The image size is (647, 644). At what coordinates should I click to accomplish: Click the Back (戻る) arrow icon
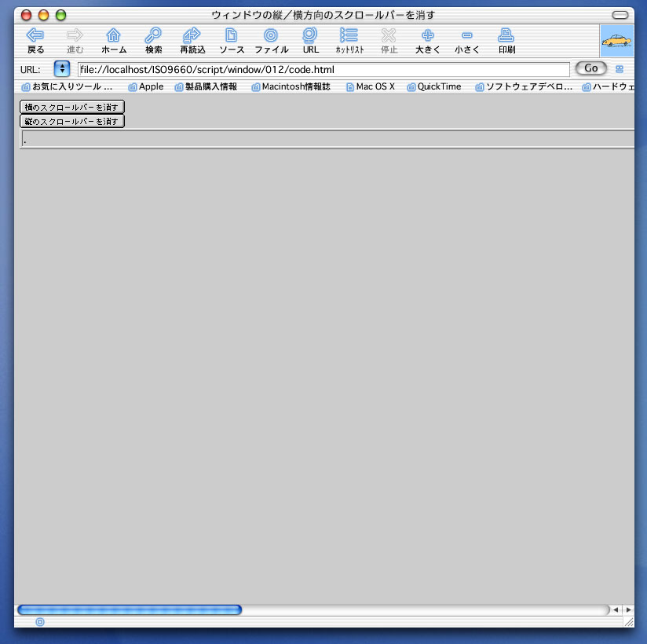[x=35, y=35]
